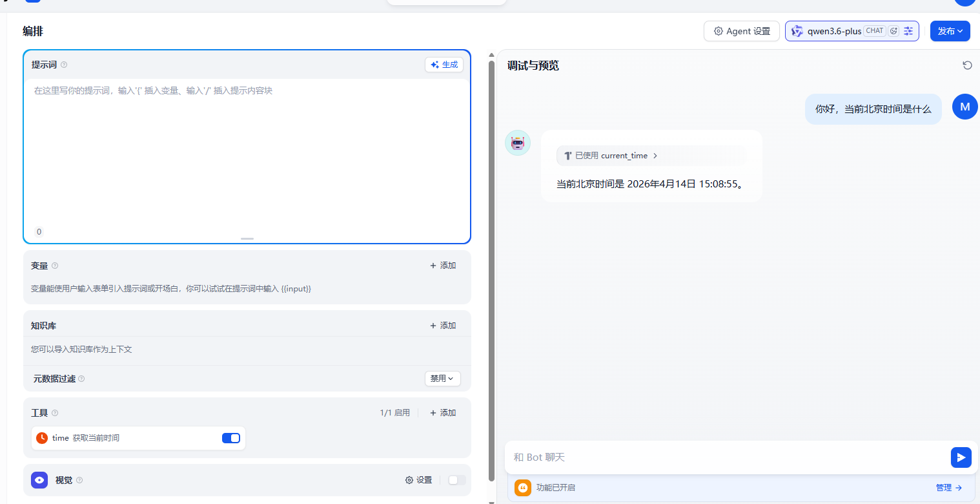Click the send message arrow icon
The image size is (980, 504).
point(961,457)
